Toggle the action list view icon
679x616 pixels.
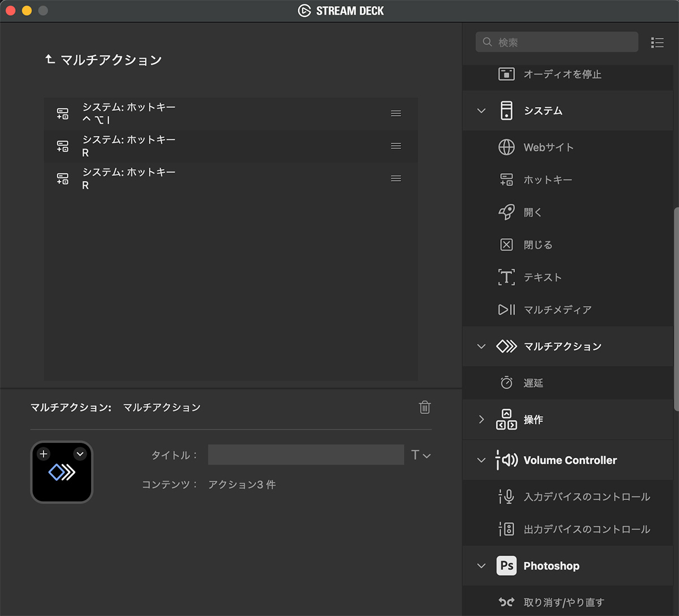[x=657, y=42]
